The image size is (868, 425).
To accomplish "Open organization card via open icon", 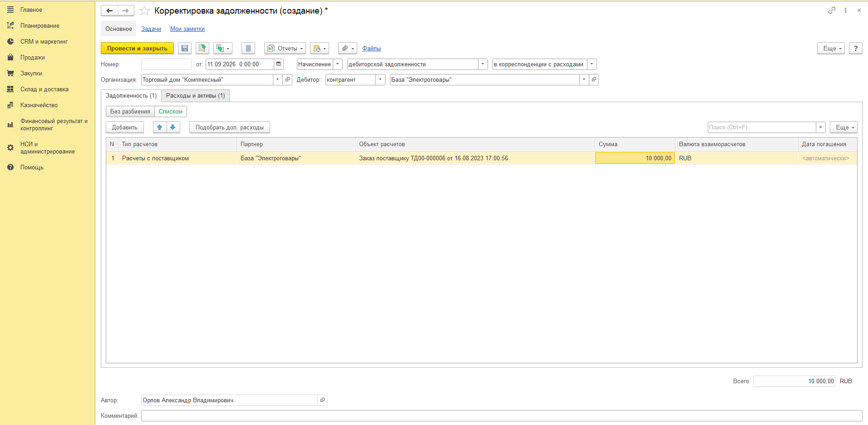I will [287, 79].
